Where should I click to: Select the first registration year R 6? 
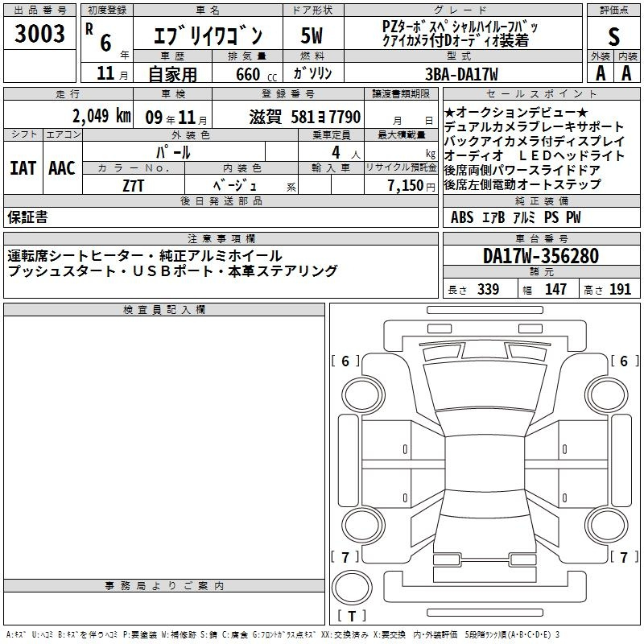(99, 38)
